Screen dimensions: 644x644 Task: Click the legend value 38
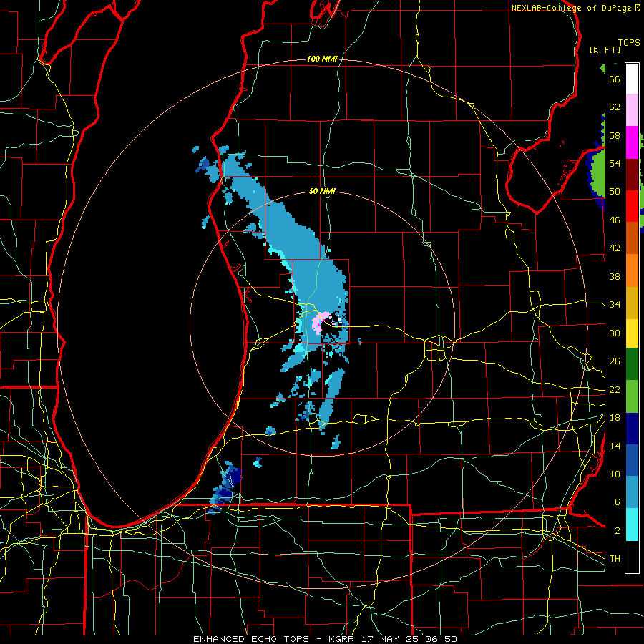point(615,276)
